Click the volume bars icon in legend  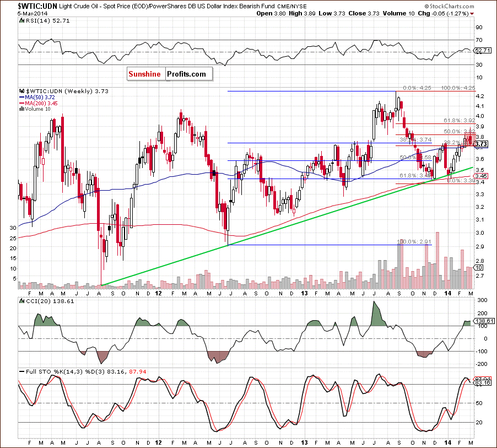(x=22, y=109)
